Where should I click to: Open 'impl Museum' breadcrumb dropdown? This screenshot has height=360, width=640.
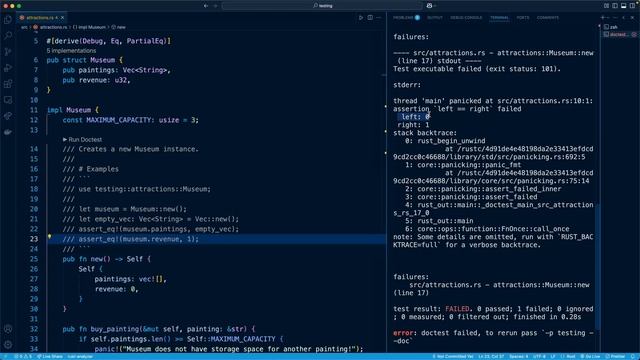89,27
